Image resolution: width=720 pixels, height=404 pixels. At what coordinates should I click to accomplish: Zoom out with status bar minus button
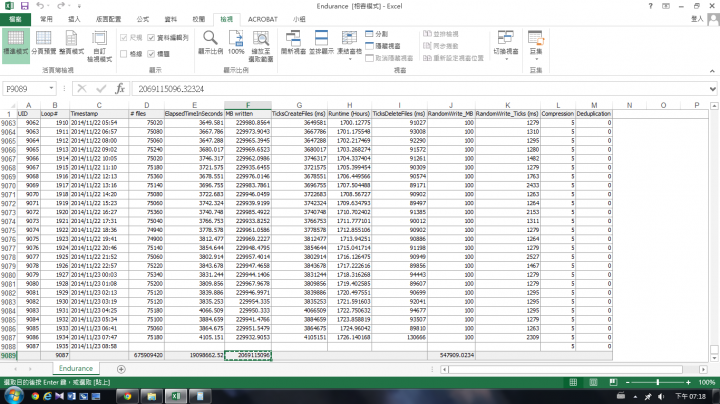[x=627, y=382]
